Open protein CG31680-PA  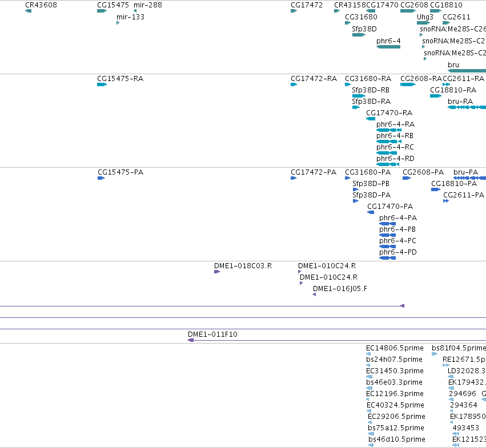[368, 172]
